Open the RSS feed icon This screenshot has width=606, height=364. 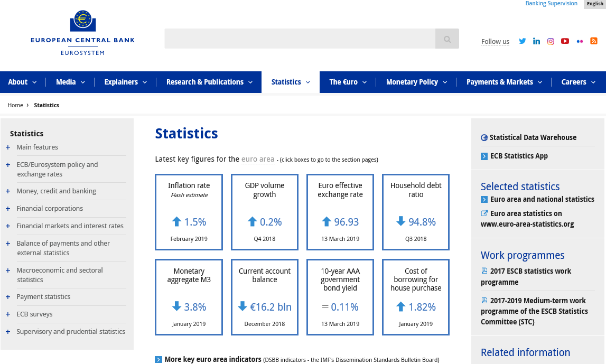[594, 41]
